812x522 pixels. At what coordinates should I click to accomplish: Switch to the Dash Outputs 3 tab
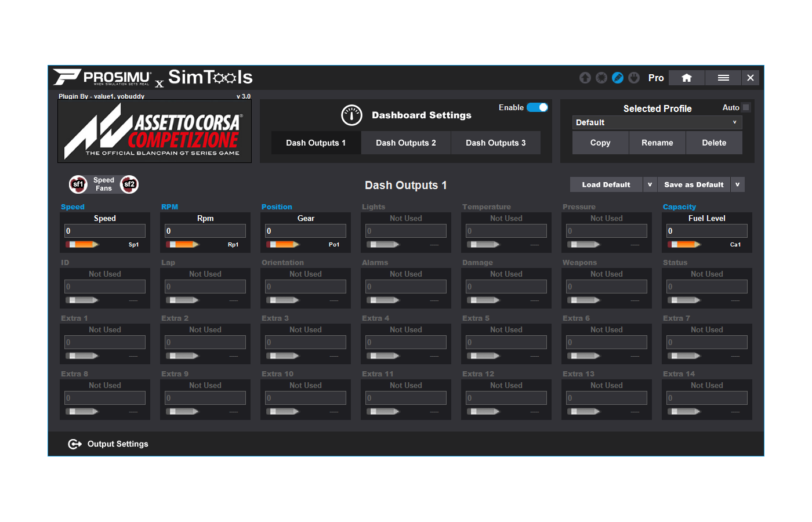[496, 143]
